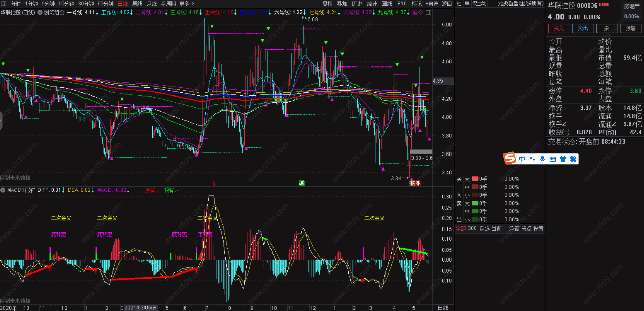The image size is (644, 311).
Task: Click the 华联控股 stock name header
Action: tap(562, 5)
